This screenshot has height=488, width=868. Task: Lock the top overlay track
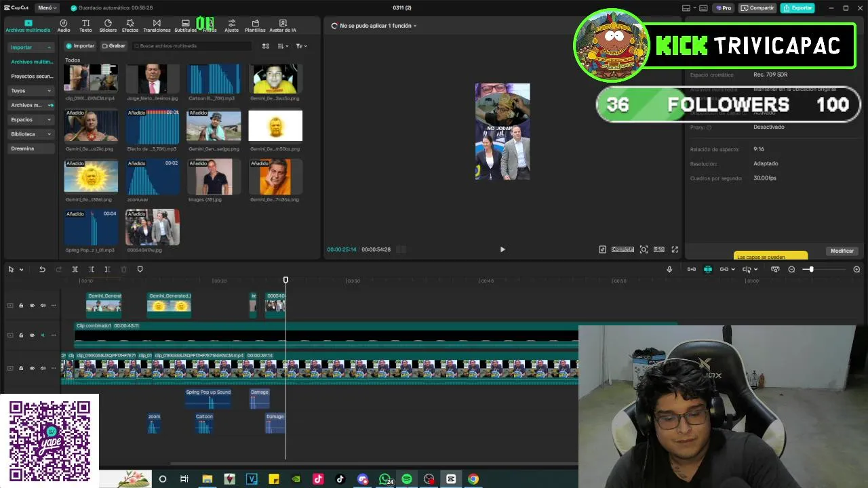pyautogui.click(x=21, y=305)
